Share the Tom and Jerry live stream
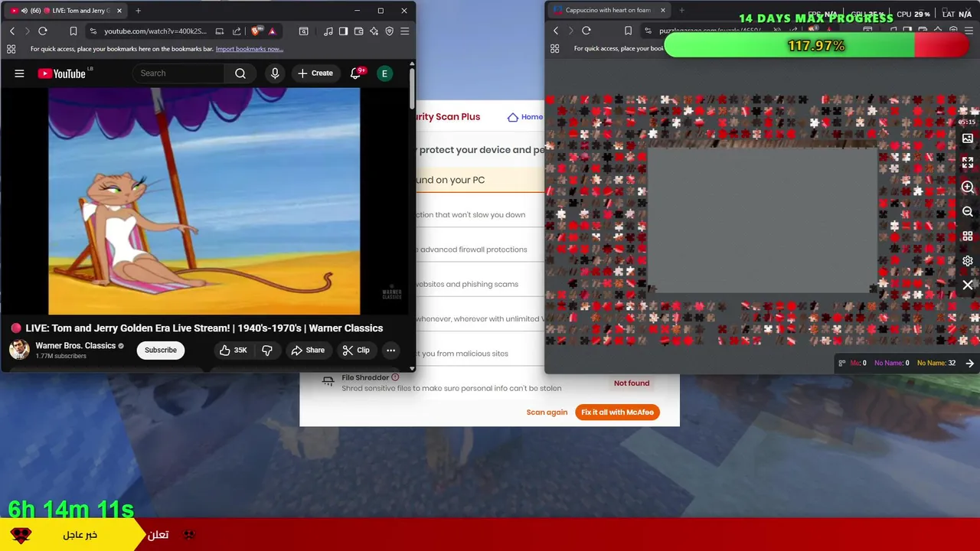Screen dimensions: 980x551 (x=308, y=350)
